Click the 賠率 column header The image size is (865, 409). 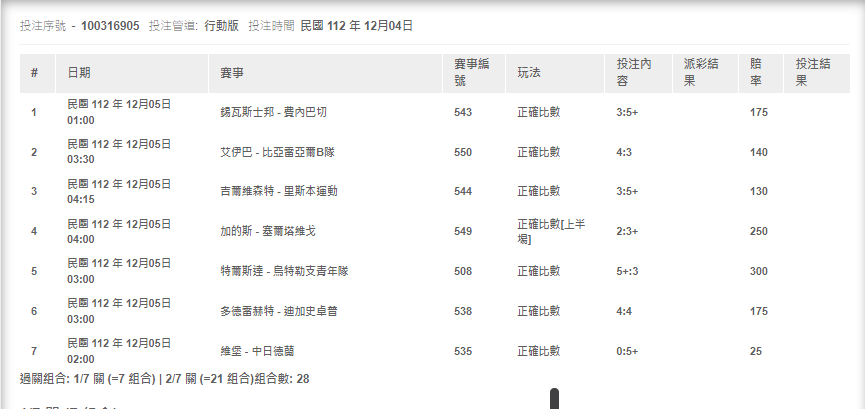(x=759, y=73)
